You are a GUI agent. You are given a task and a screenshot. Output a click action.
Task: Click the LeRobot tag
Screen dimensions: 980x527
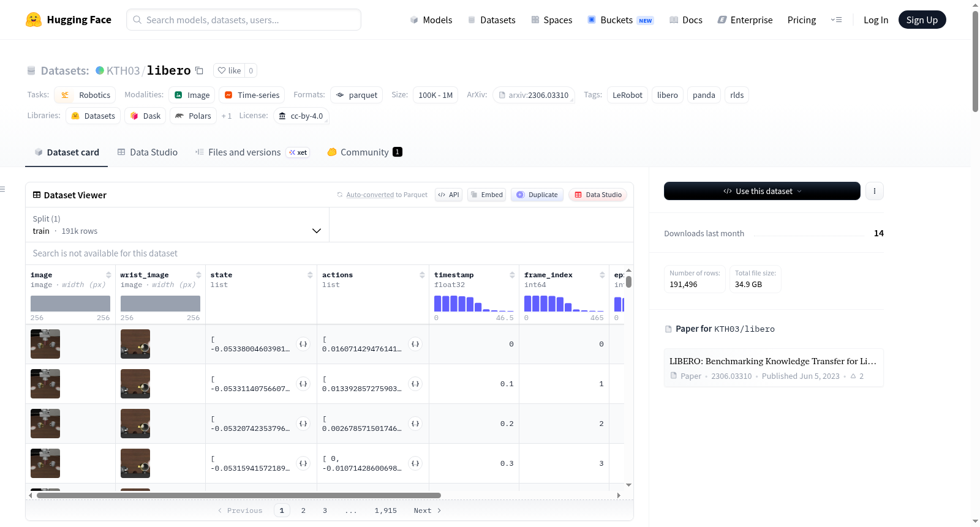(x=627, y=95)
